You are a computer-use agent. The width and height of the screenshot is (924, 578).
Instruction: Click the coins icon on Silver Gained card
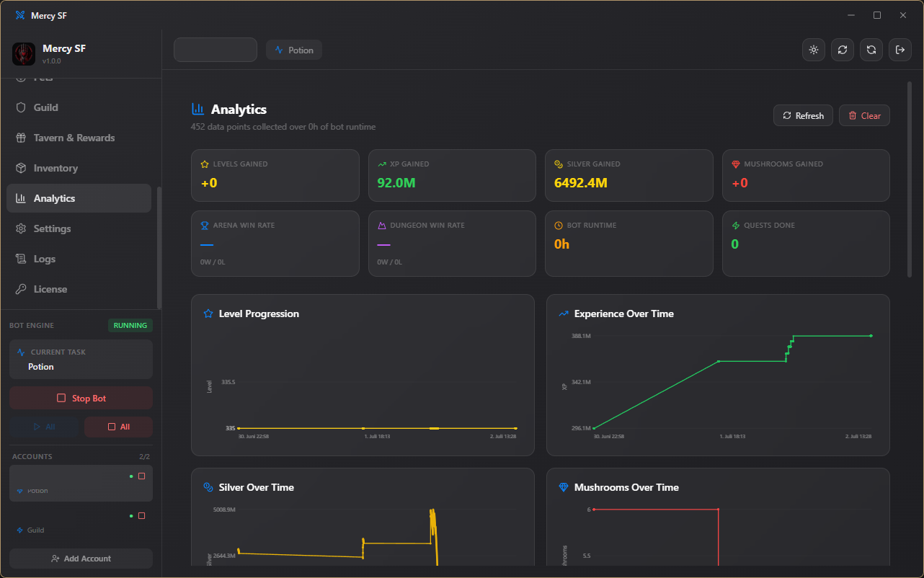pos(559,164)
